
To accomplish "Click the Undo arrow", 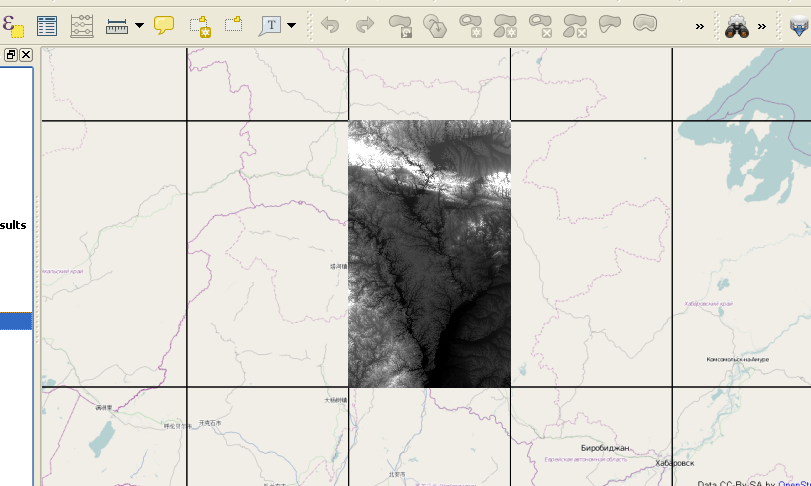I will 330,25.
